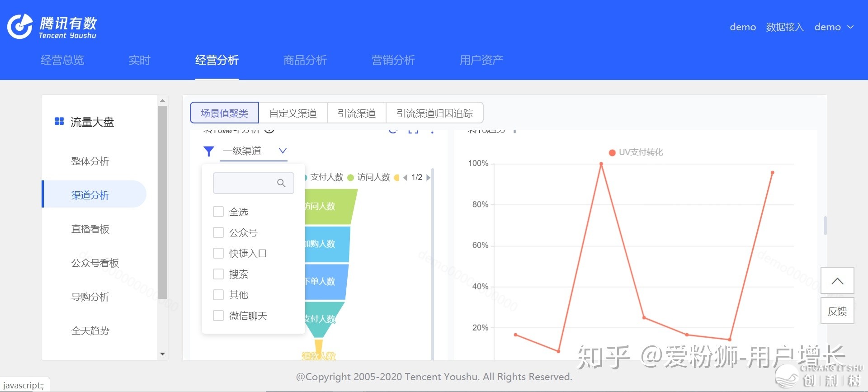This screenshot has width=868, height=392.
Task: Enable the 微信聊天 checkbox
Action: pyautogui.click(x=218, y=316)
